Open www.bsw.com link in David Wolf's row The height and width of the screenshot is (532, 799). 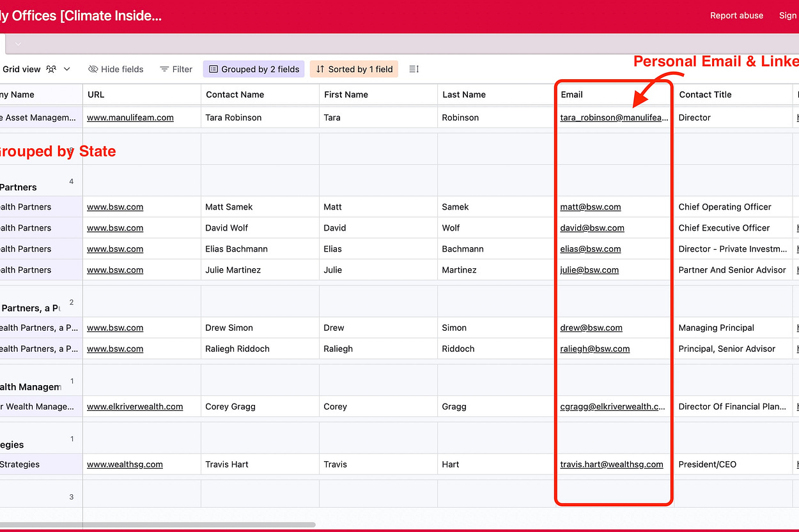pyautogui.click(x=115, y=228)
